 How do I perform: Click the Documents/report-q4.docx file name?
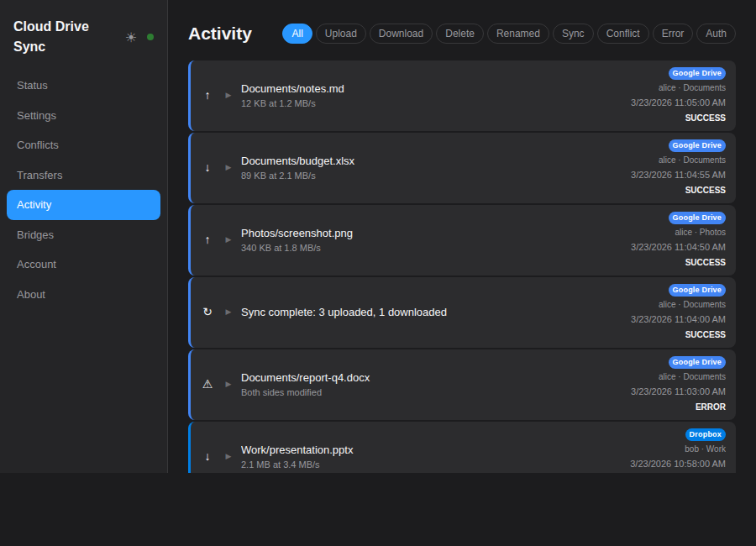pyautogui.click(x=305, y=378)
